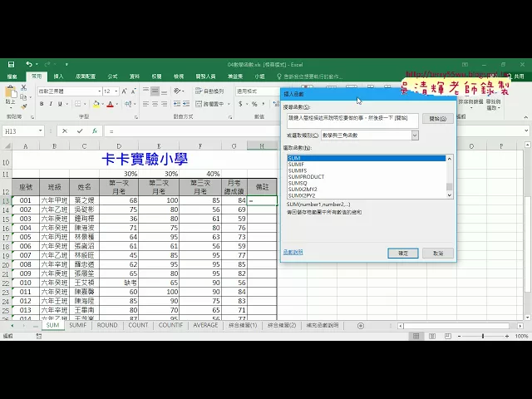Click the Center horizontally icon
The width and height of the screenshot is (532, 399).
[x=155, y=104]
